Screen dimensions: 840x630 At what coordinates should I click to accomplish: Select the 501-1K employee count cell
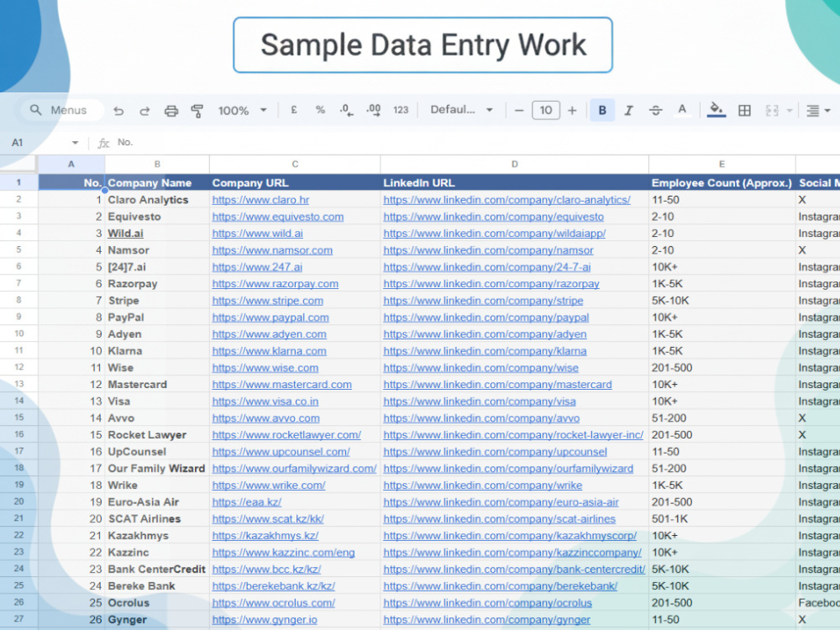[722, 518]
